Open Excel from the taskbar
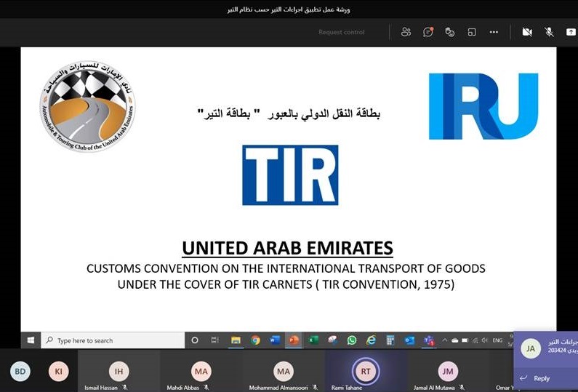The image size is (578, 392). pyautogui.click(x=313, y=340)
